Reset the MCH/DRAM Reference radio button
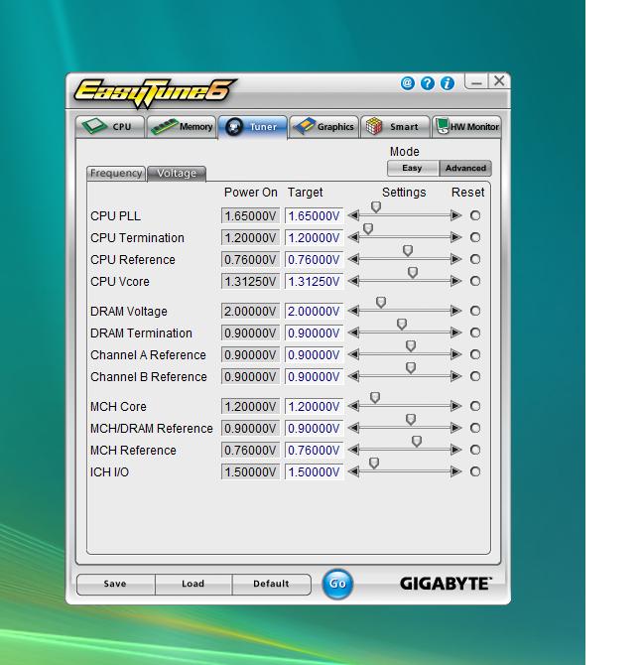This screenshot has width=644, height=665. [475, 428]
